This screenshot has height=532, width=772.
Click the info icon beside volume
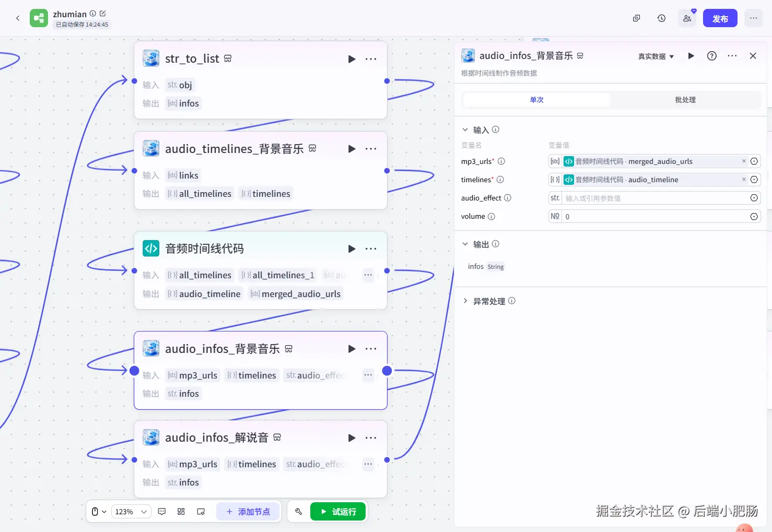[492, 216]
